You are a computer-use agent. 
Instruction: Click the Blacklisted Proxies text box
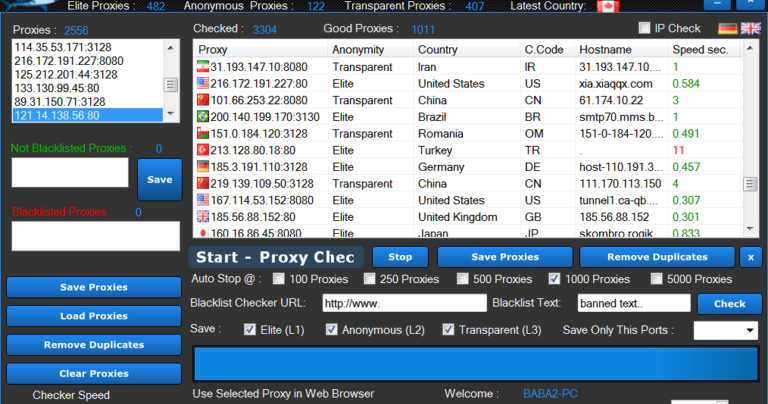point(96,236)
